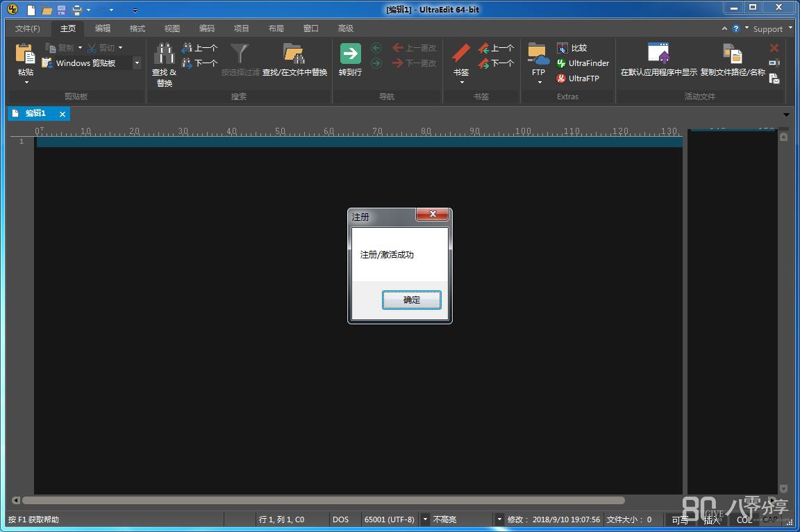Switch to the 格式 ribbon tab

[x=137, y=28]
